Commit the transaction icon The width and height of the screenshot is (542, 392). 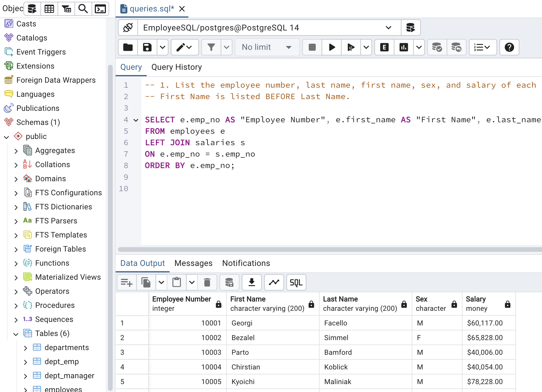437,47
